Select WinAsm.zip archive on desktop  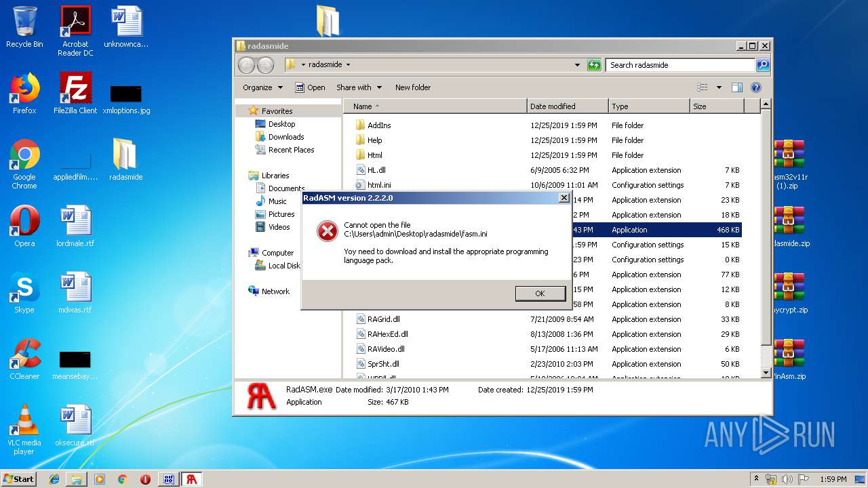click(790, 359)
